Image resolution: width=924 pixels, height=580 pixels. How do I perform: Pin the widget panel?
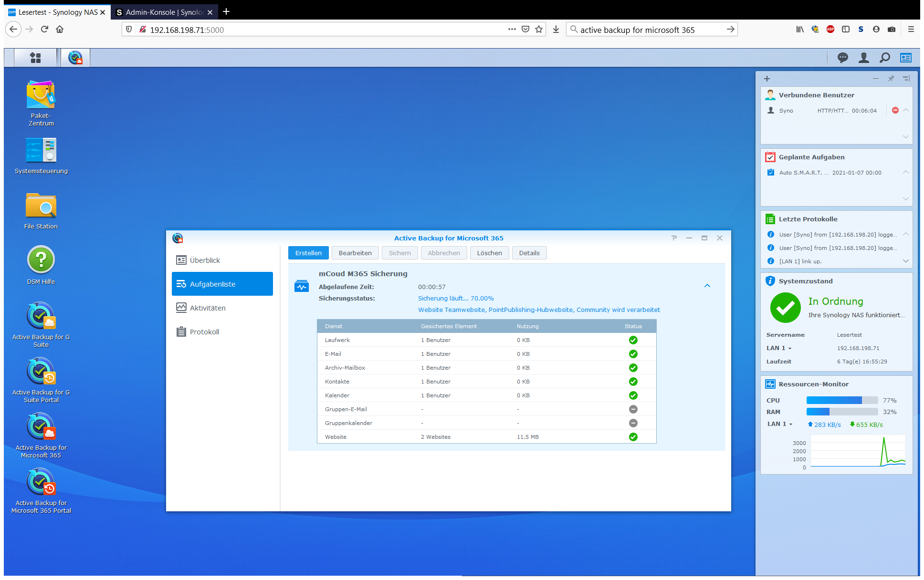(x=891, y=79)
